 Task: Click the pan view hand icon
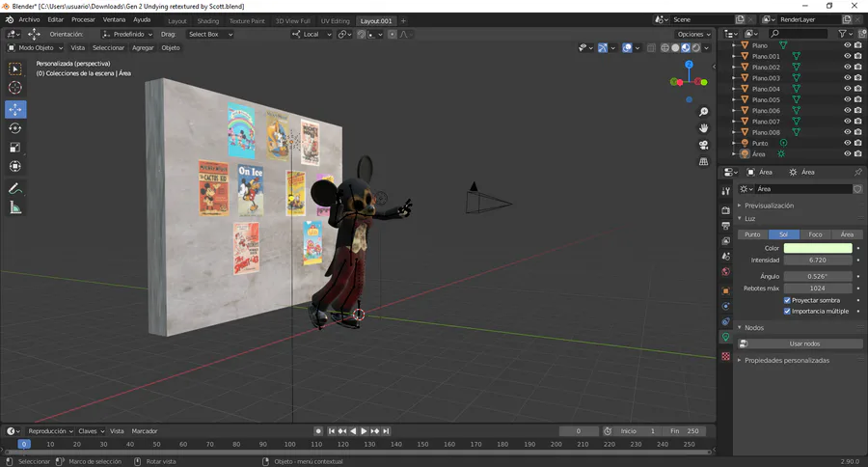pos(704,128)
